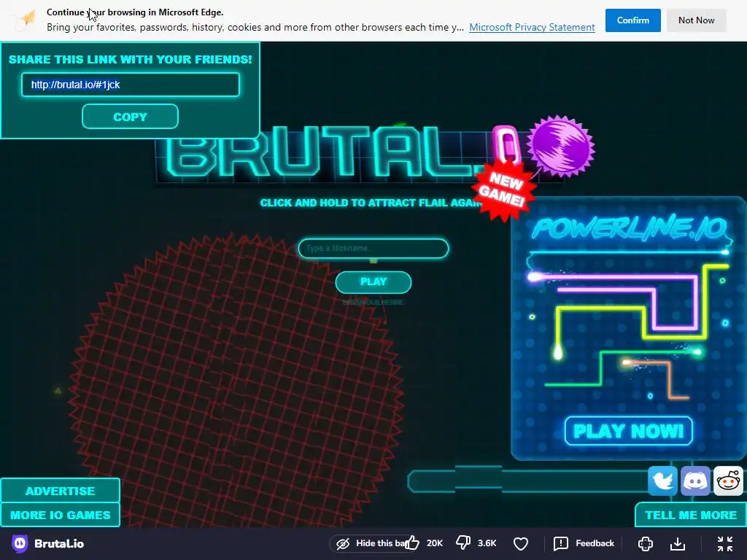Click the Brutal.io purple logo icon
This screenshot has height=560, width=747.
coord(20,543)
